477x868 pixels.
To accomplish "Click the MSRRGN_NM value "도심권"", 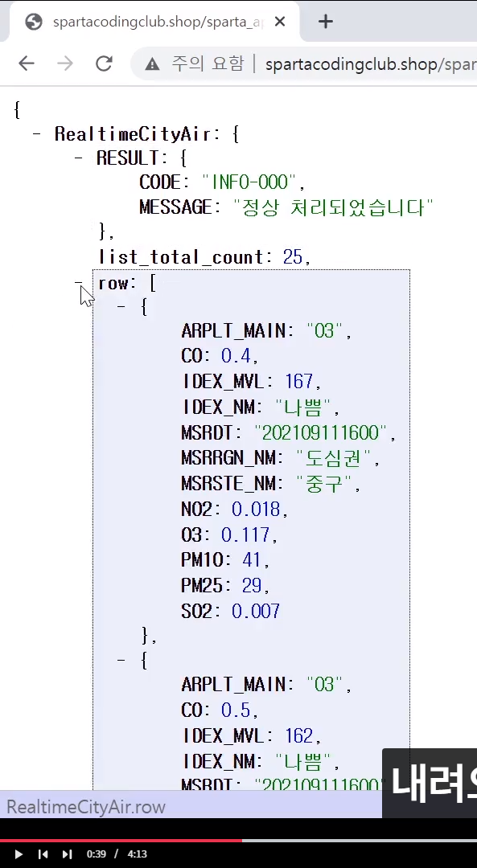I will pyautogui.click(x=333, y=458).
